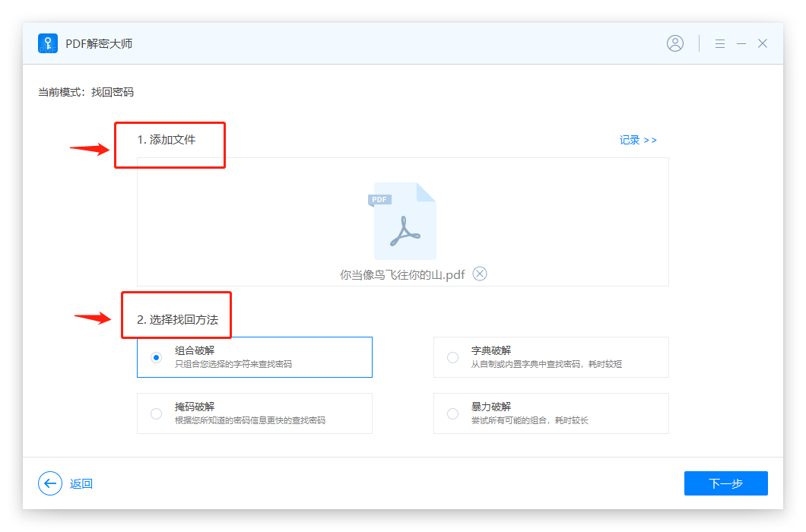Image resolution: width=806 pixels, height=532 pixels.
Task: Click the 1. 添加文件 heading
Action: [x=167, y=140]
